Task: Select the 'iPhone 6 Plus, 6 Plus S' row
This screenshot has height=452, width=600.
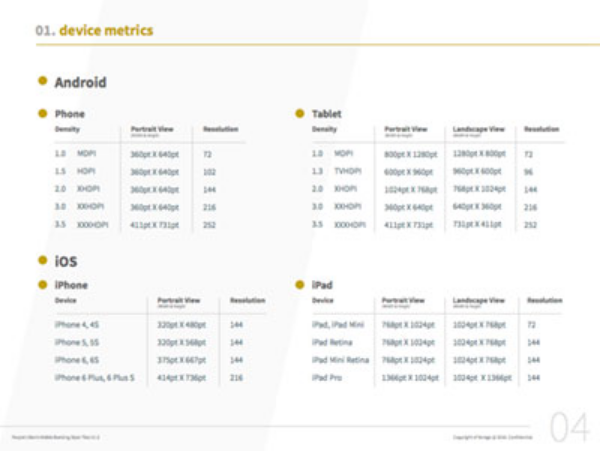Action: coord(95,378)
